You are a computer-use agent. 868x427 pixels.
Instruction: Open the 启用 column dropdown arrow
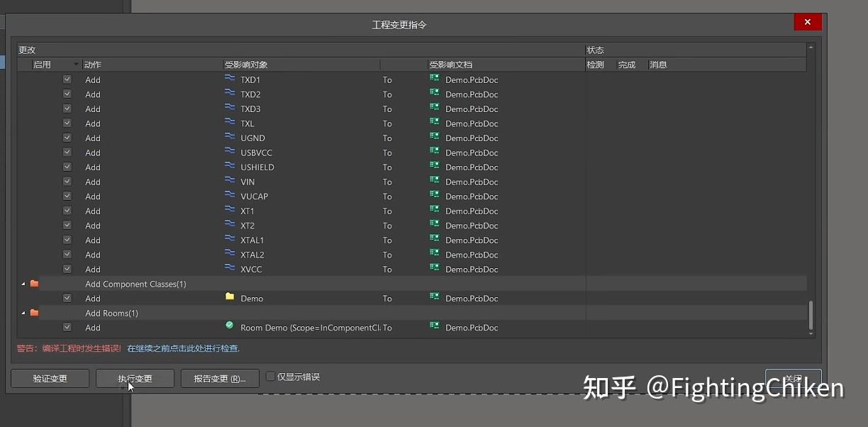click(76, 65)
